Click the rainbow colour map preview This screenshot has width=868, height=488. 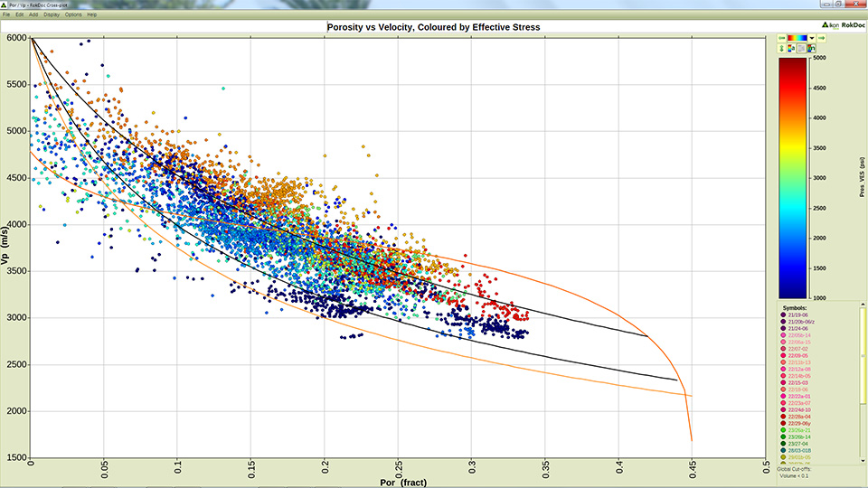tap(797, 38)
